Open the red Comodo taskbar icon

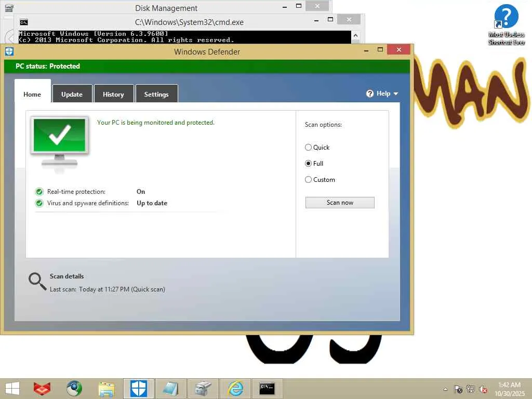point(42,389)
